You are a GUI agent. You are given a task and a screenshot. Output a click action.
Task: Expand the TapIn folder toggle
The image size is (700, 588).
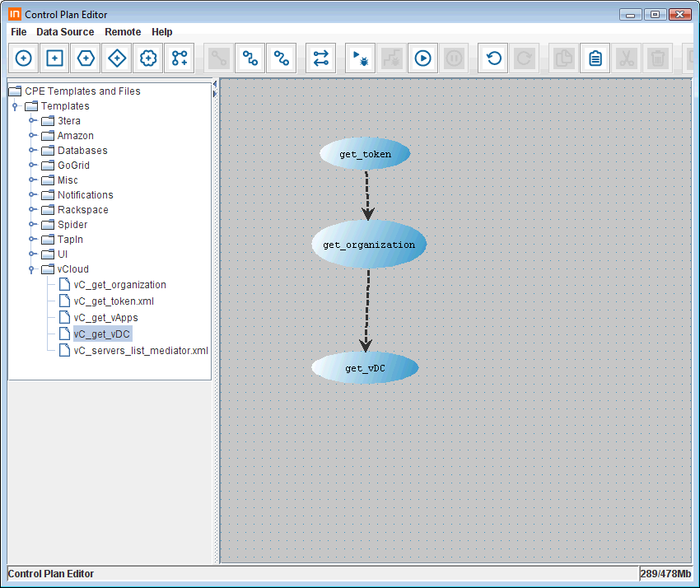[31, 239]
